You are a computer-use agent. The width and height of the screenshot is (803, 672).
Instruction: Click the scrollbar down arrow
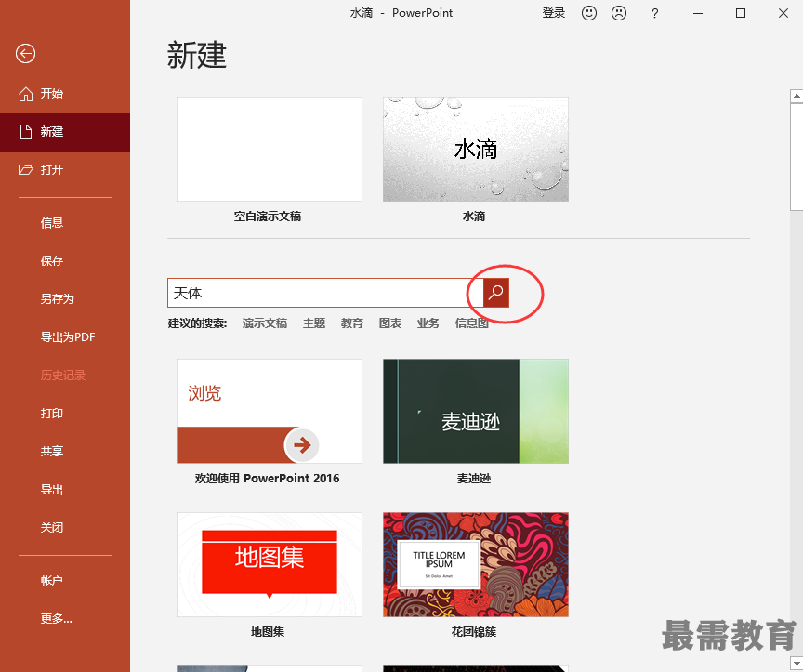(x=796, y=665)
